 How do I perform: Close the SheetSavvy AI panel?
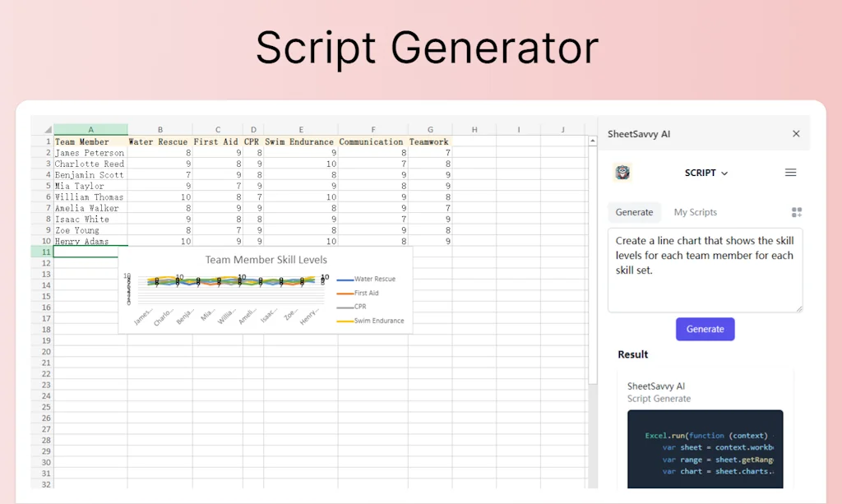coord(796,133)
